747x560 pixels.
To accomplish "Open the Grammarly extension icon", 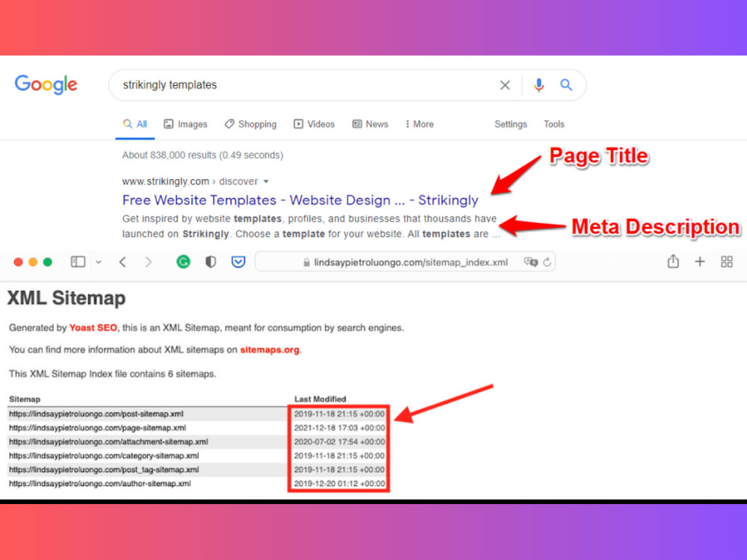I will pos(184,262).
